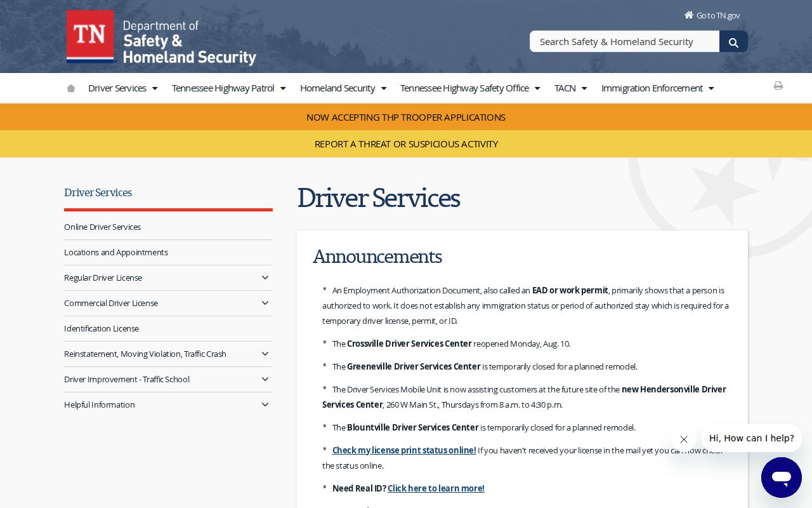
Task: Open the Immigration Enforcement menu
Action: tap(658, 88)
